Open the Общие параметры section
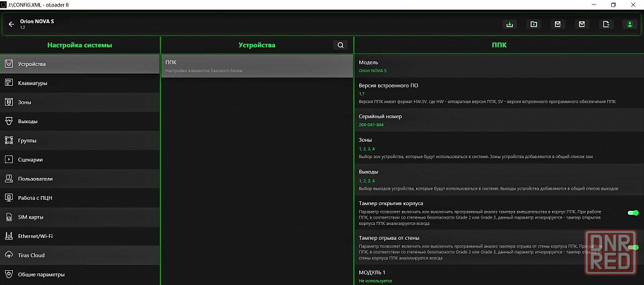The image size is (644, 285). (x=80, y=274)
